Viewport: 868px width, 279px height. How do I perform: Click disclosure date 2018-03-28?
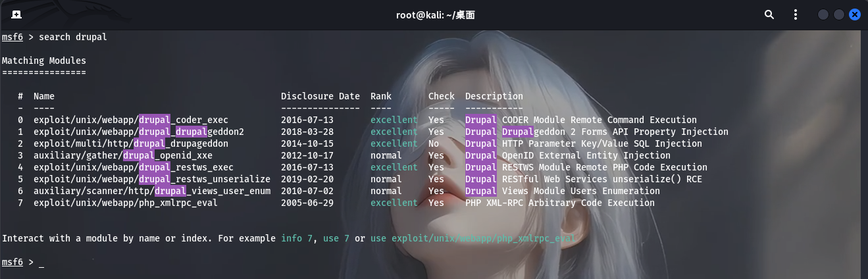307,132
